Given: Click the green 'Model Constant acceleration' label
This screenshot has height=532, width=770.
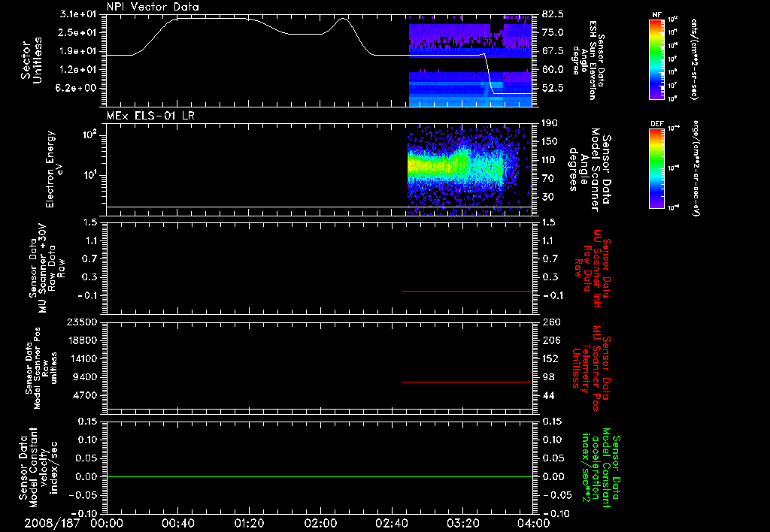Looking at the screenshot, I should 602,467.
